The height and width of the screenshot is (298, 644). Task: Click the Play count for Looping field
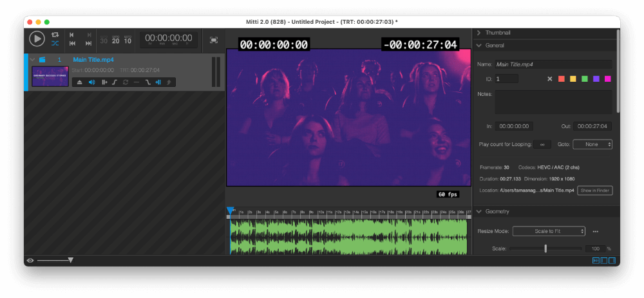coord(542,144)
